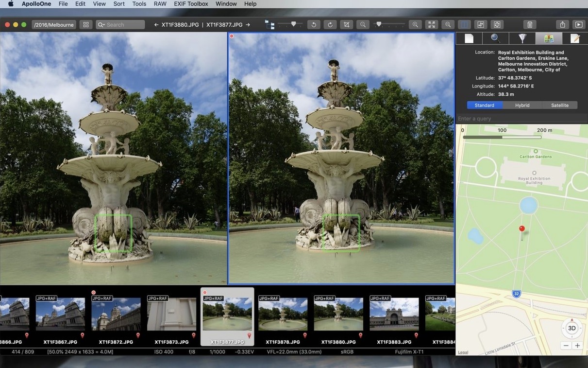Viewport: 588px width, 368px height.
Task: Click the magnifier icon right of fit-to-window
Action: tap(448, 25)
